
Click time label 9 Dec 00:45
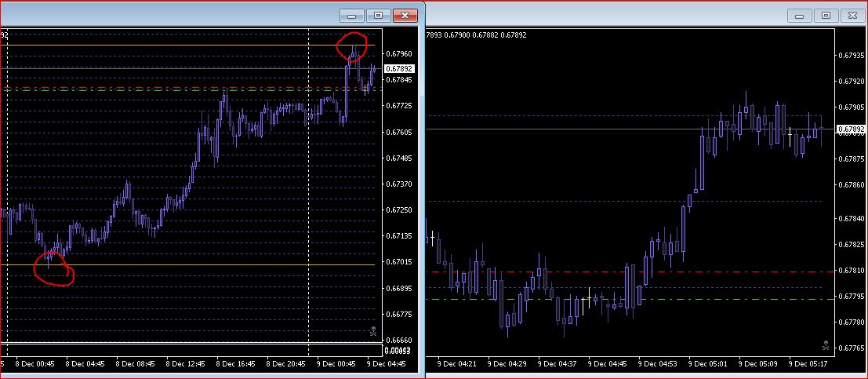pyautogui.click(x=336, y=365)
